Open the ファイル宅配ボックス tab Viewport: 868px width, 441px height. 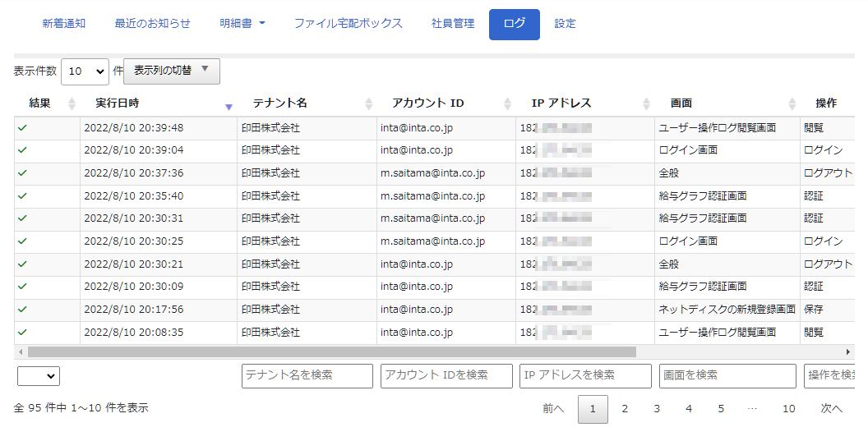coord(349,24)
